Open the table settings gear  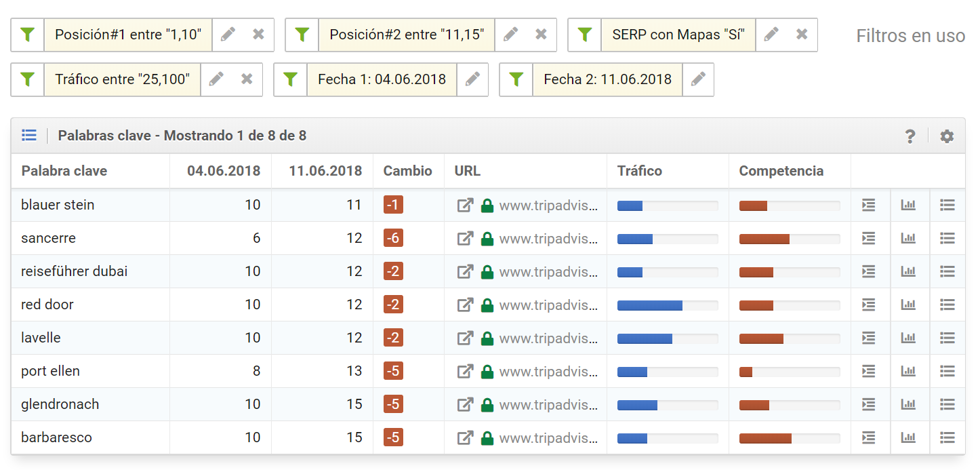pos(947,136)
